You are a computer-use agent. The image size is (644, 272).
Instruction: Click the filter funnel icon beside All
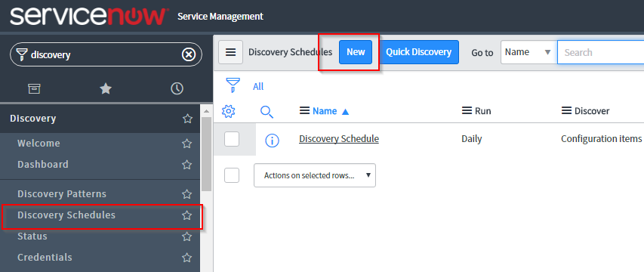point(233,85)
